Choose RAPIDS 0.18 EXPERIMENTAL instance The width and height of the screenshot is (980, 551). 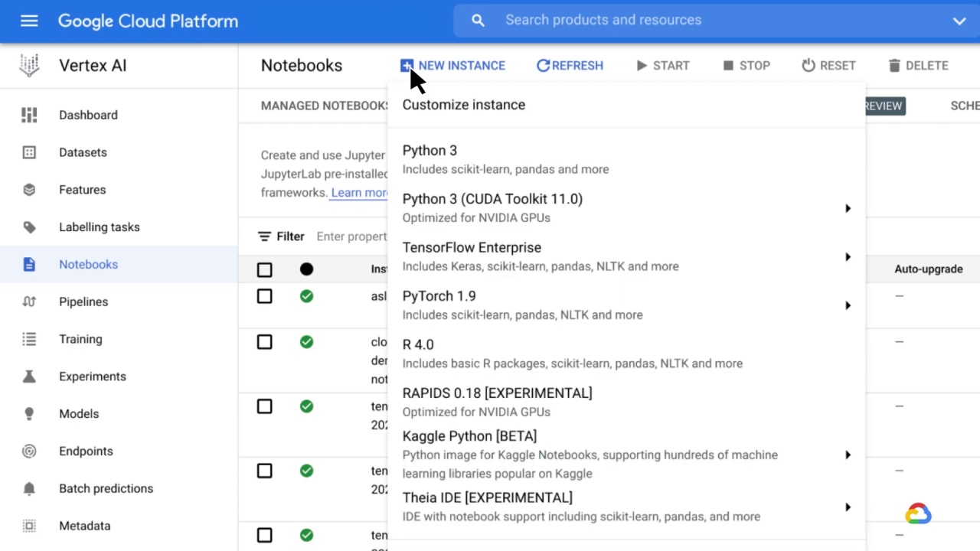[x=626, y=402]
